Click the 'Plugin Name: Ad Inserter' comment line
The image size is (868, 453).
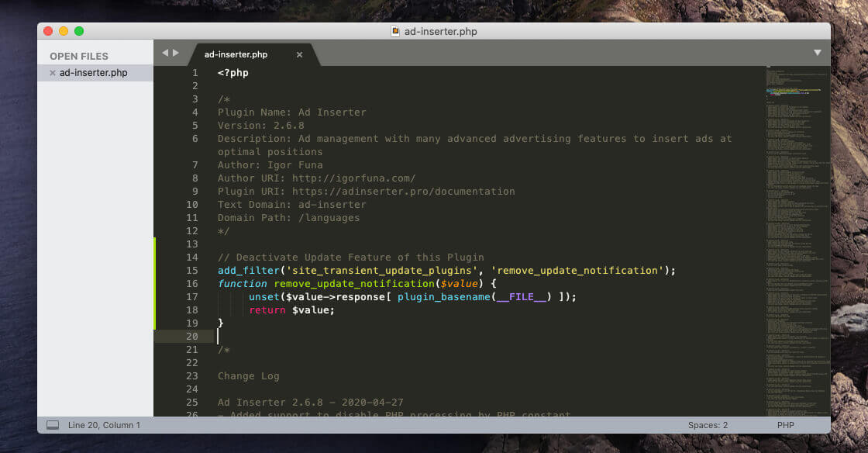point(291,112)
